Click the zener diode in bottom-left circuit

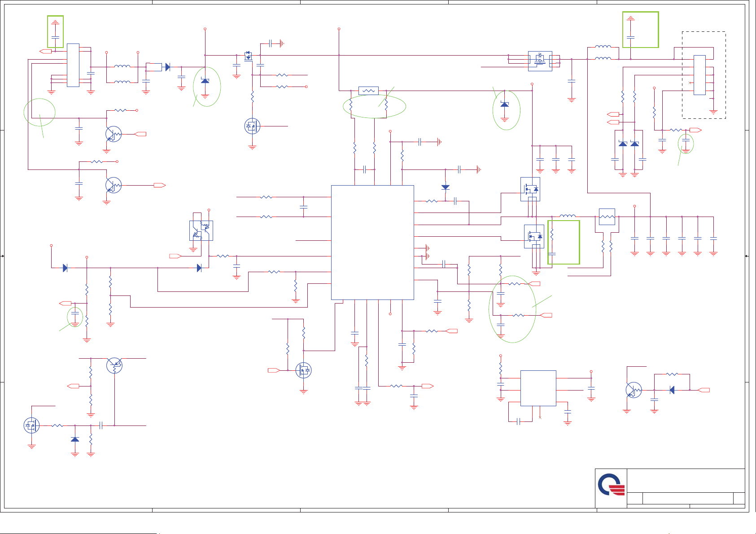(x=75, y=439)
